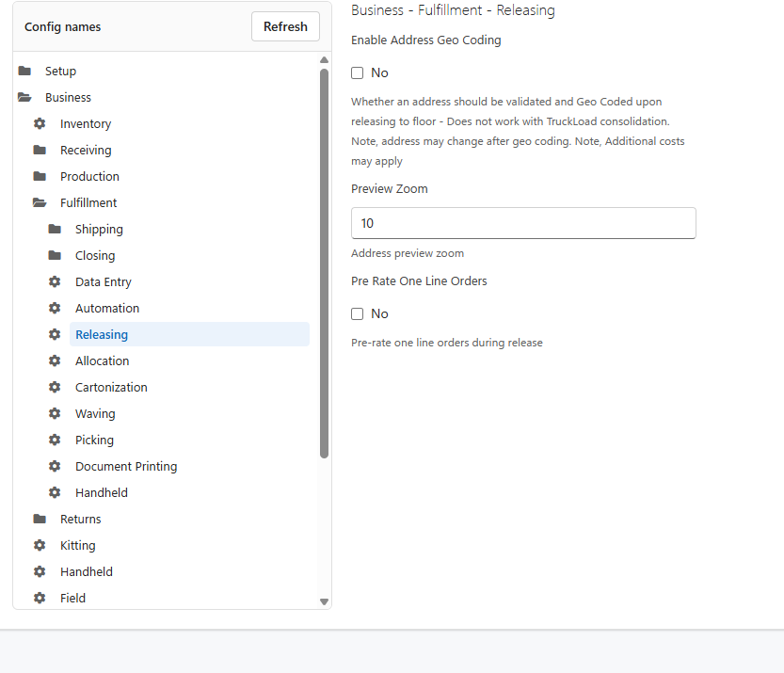Select Automation in the config tree
The image size is (784, 673).
[107, 308]
